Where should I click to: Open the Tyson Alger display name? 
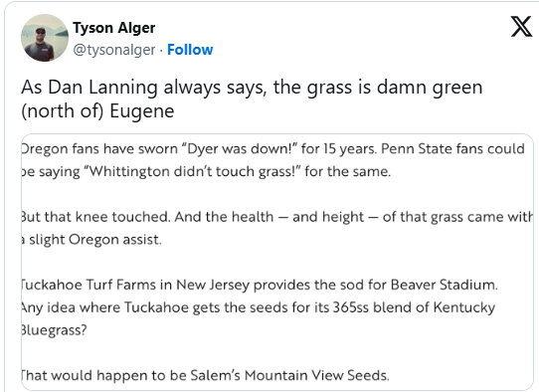tap(114, 28)
